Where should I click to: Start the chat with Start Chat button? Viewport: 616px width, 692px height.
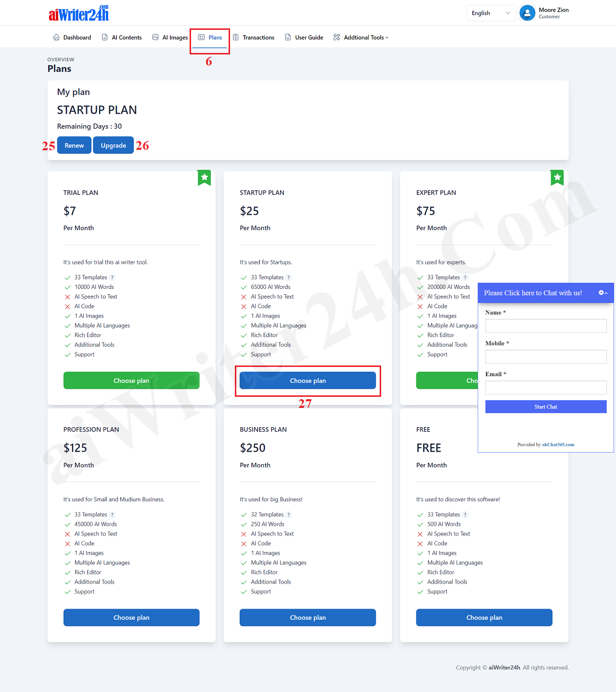546,407
